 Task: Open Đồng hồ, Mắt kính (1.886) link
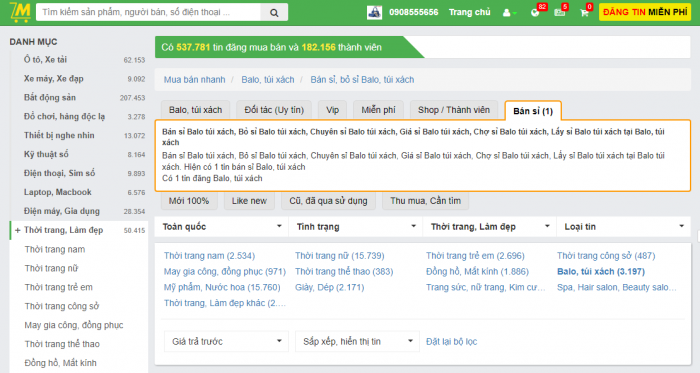point(477,272)
